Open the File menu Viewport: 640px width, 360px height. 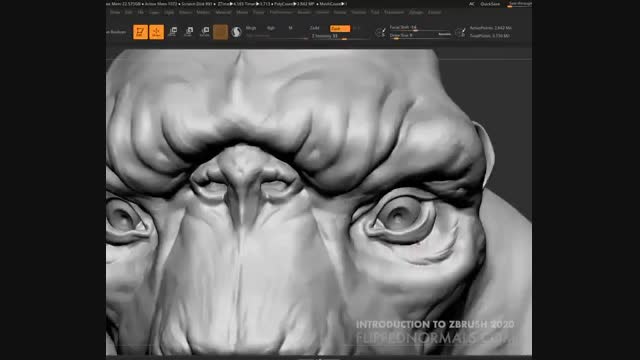(x=140, y=13)
